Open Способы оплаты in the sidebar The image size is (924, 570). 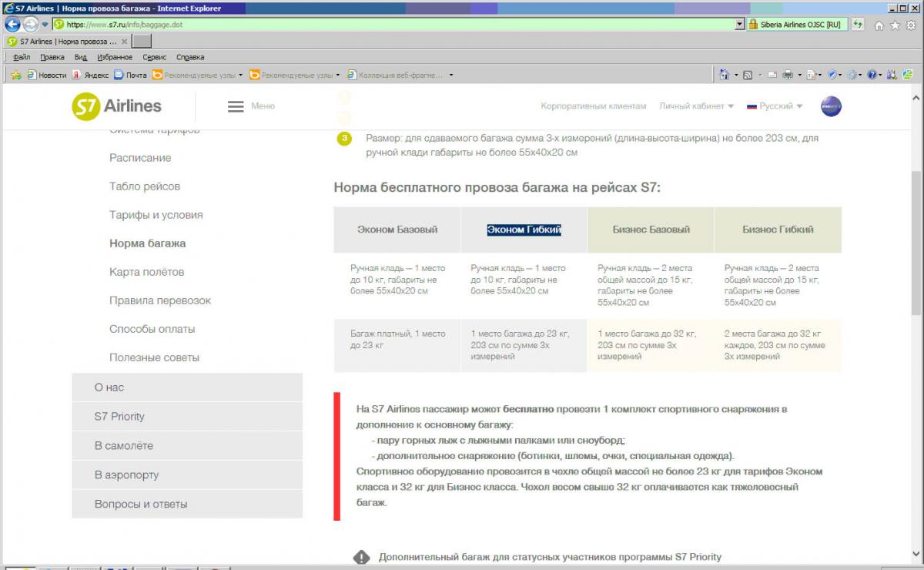[x=152, y=329]
